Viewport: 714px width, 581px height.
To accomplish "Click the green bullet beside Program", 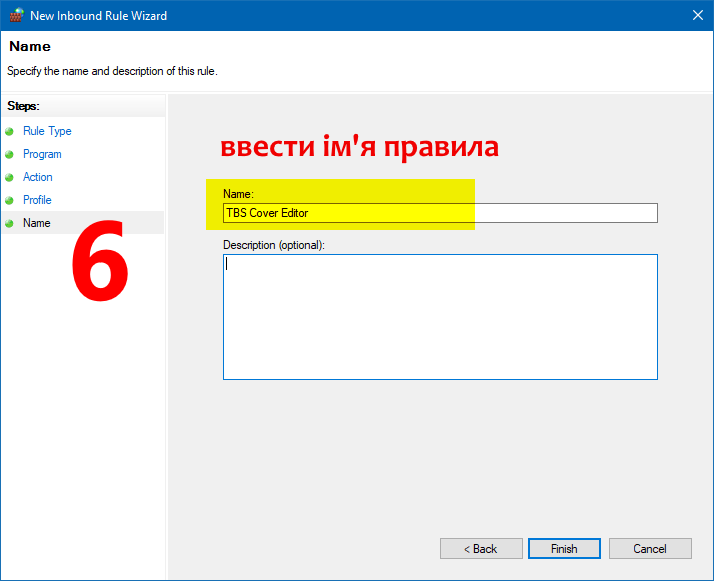I will (x=10, y=154).
